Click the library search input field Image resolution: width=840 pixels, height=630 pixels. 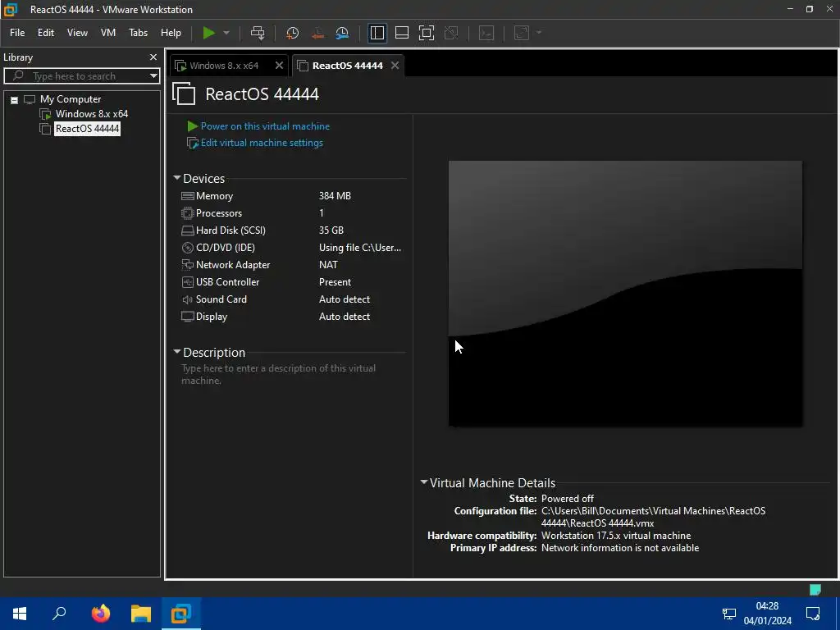coord(82,76)
